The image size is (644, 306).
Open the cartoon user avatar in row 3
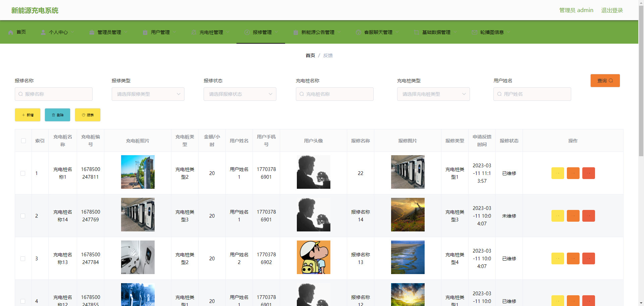tap(314, 257)
